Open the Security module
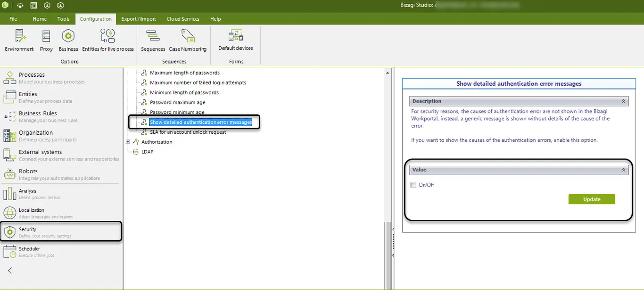 61,232
